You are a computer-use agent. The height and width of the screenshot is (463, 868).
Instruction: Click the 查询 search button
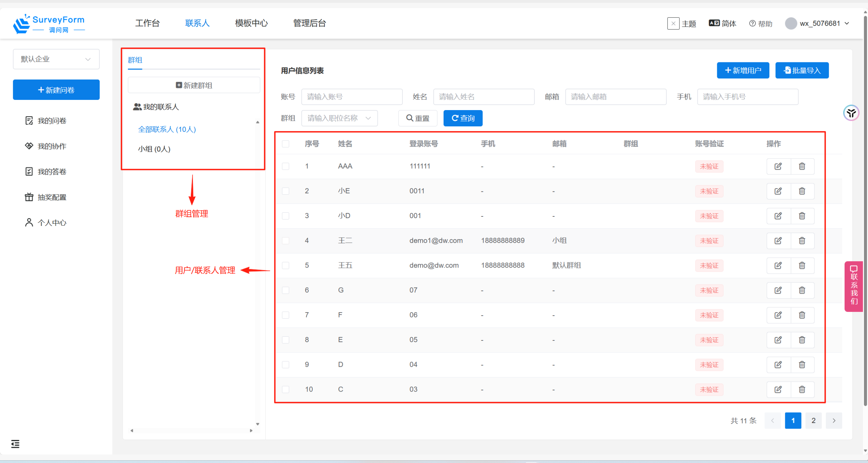[x=463, y=118]
